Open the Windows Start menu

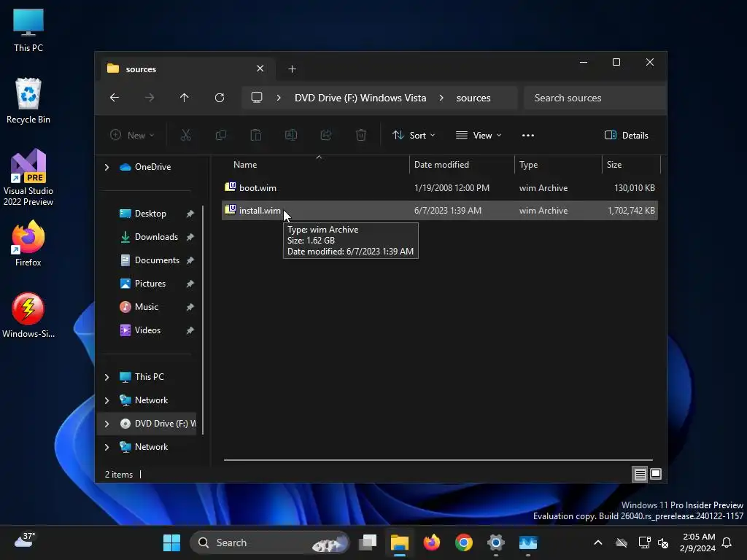[x=171, y=542]
